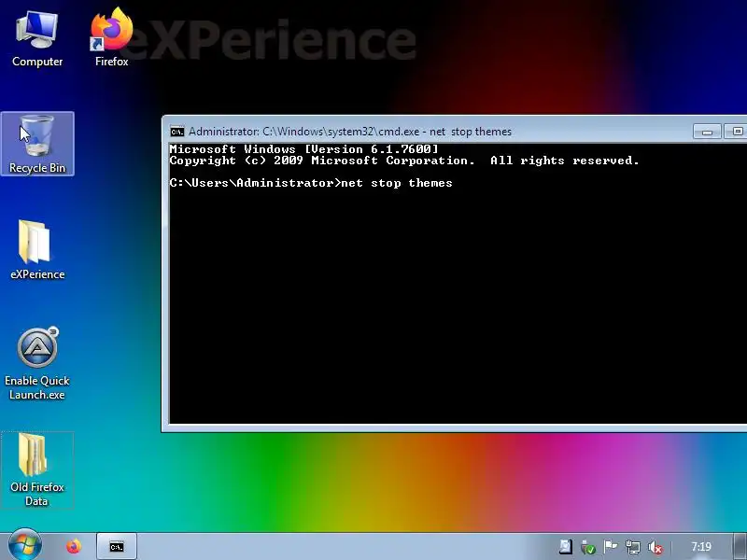Open the 7:19 taskbar clock
747x560 pixels.
pyautogui.click(x=701, y=547)
